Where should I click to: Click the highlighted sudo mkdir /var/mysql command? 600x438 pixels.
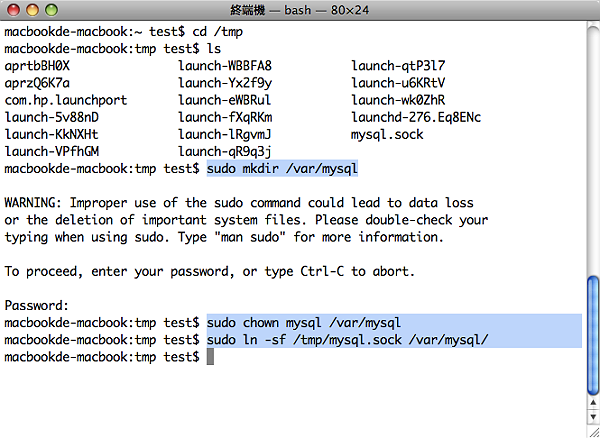point(282,168)
